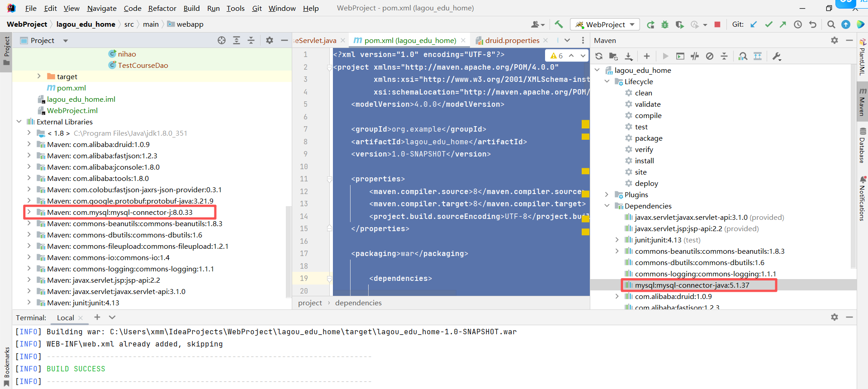The width and height of the screenshot is (868, 389).
Task: Open the Refactor menu
Action: 162,8
